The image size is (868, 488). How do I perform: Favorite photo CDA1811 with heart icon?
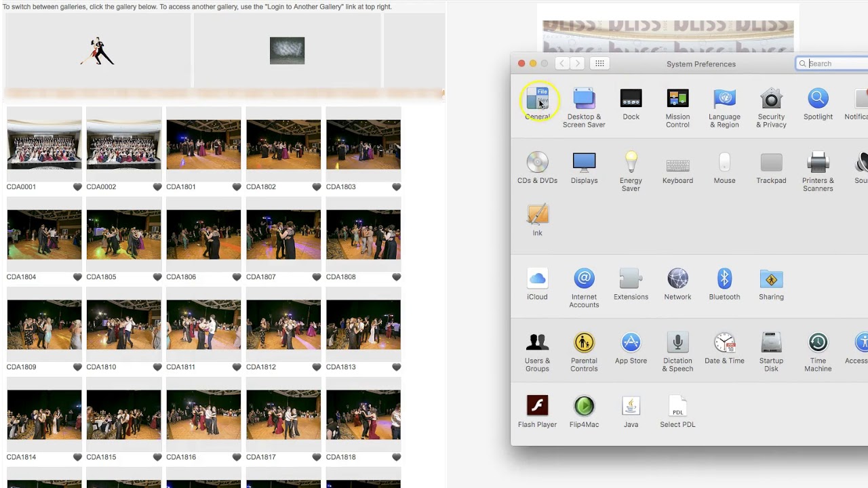click(x=237, y=367)
